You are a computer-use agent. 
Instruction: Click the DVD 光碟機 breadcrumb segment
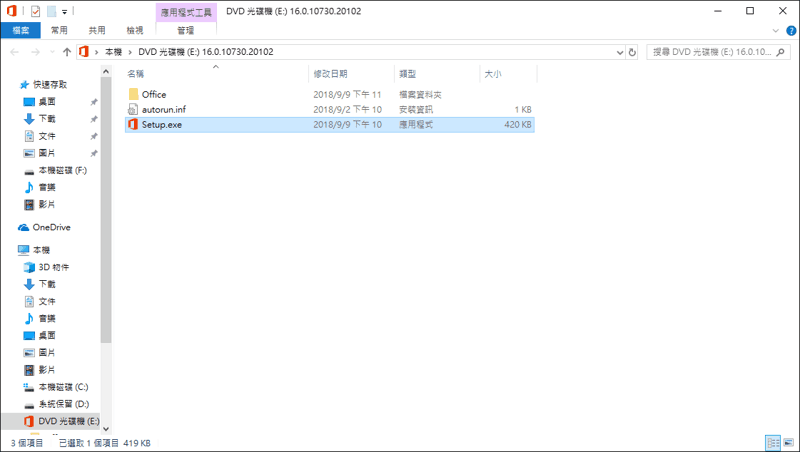point(206,52)
